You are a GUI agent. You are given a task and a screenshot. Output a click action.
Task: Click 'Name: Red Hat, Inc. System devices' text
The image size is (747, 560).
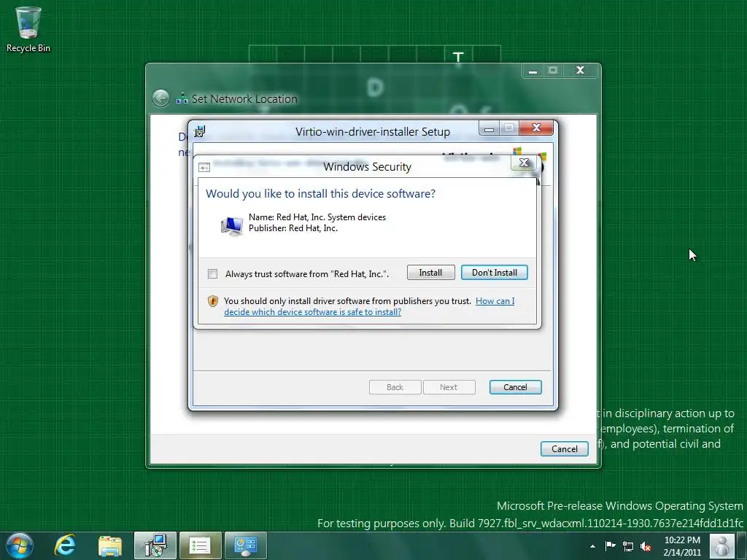pos(317,217)
